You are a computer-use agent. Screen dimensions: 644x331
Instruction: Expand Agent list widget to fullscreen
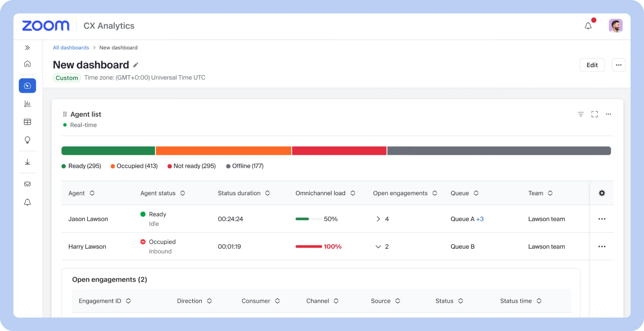(x=595, y=114)
